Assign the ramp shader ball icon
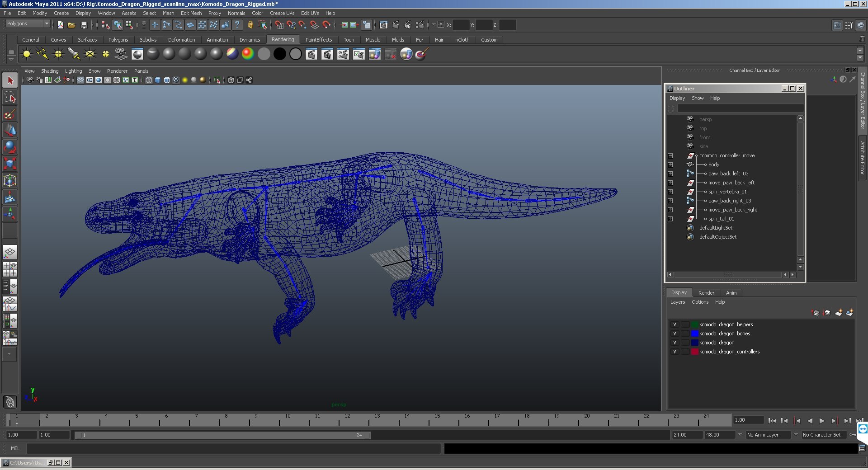 click(248, 54)
